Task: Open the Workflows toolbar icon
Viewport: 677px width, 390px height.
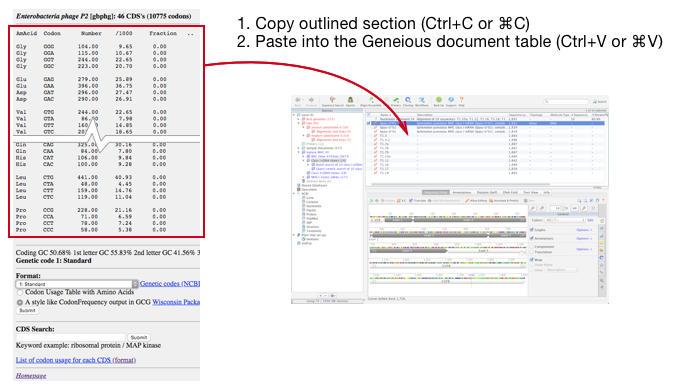Action: 422,102
